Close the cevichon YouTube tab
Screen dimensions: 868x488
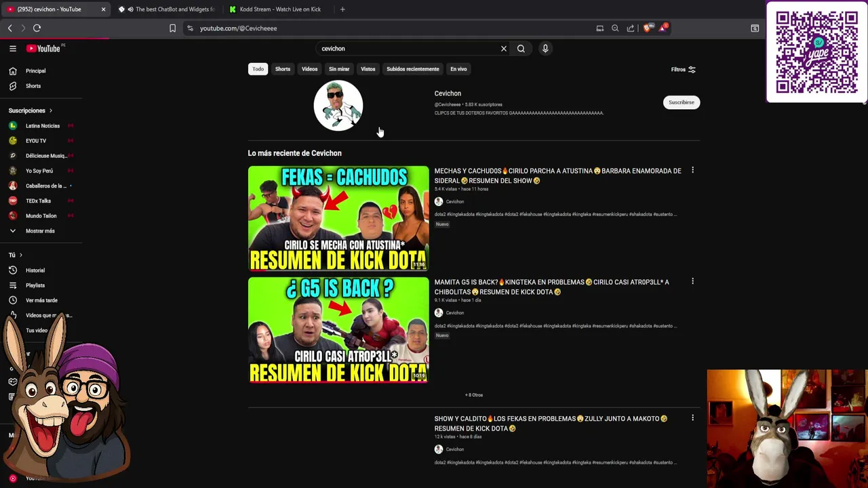pyautogui.click(x=103, y=9)
